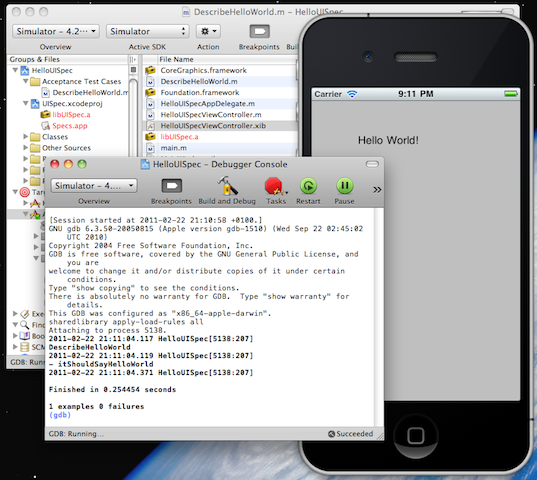The height and width of the screenshot is (480, 537).
Task: Select HelloUISpecAppDelegate.m in file list
Action: (x=208, y=103)
